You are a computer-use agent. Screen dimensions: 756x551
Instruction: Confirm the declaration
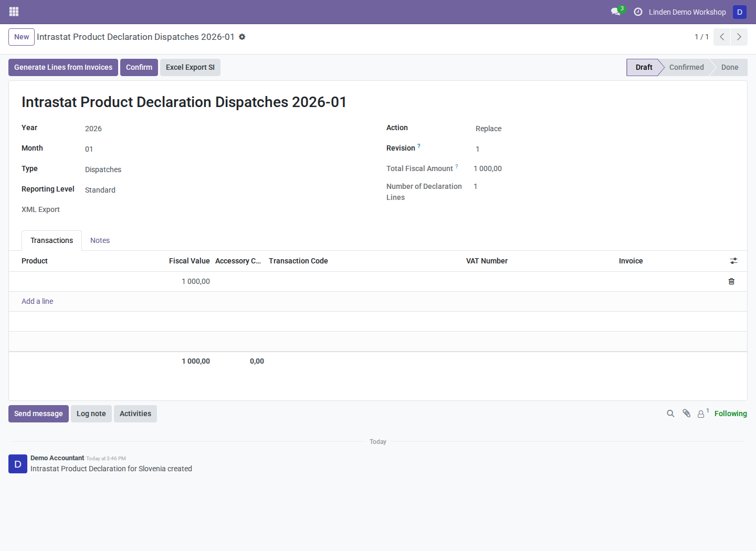click(x=139, y=67)
